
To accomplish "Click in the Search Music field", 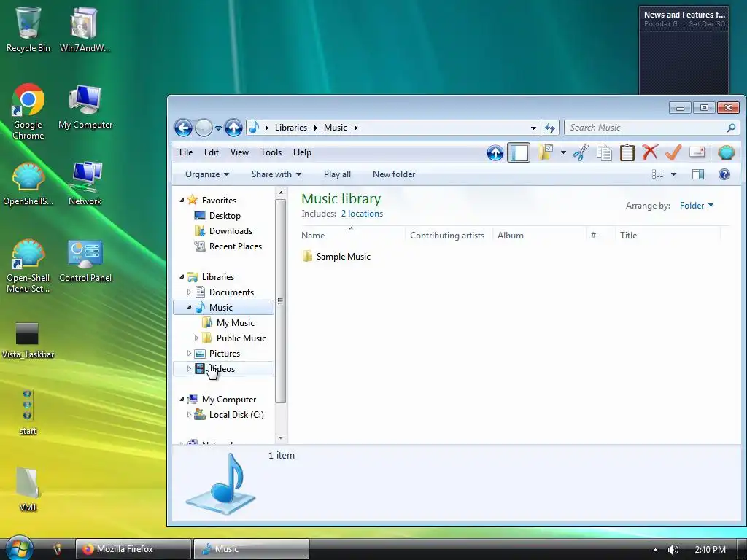I will click(646, 128).
